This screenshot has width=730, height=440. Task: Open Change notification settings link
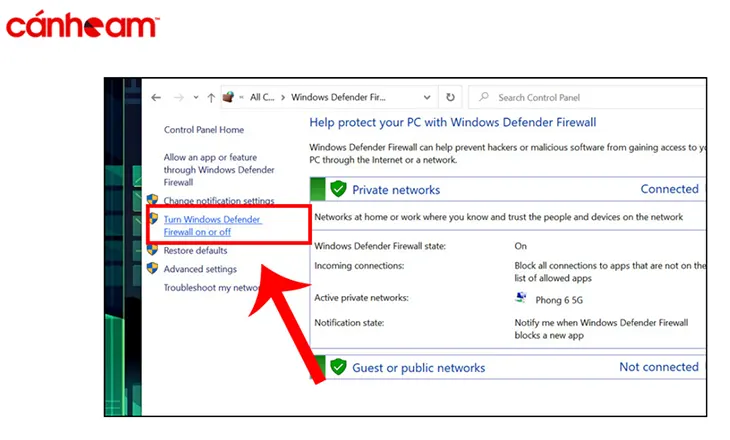(219, 201)
